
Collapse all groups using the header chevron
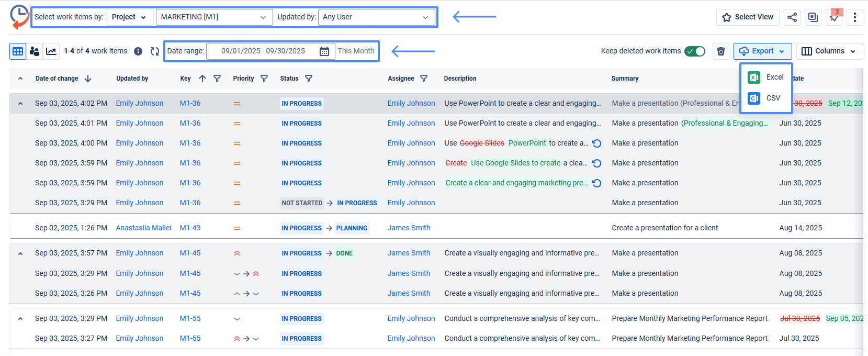click(x=20, y=79)
